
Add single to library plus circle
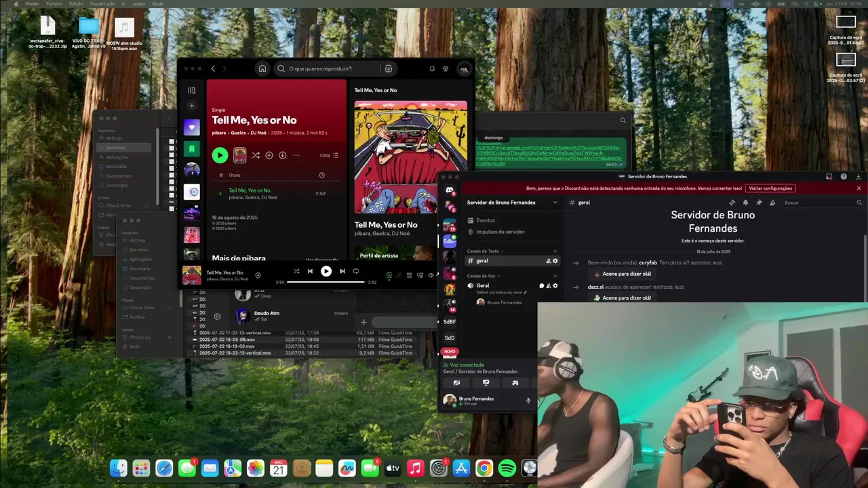[269, 155]
